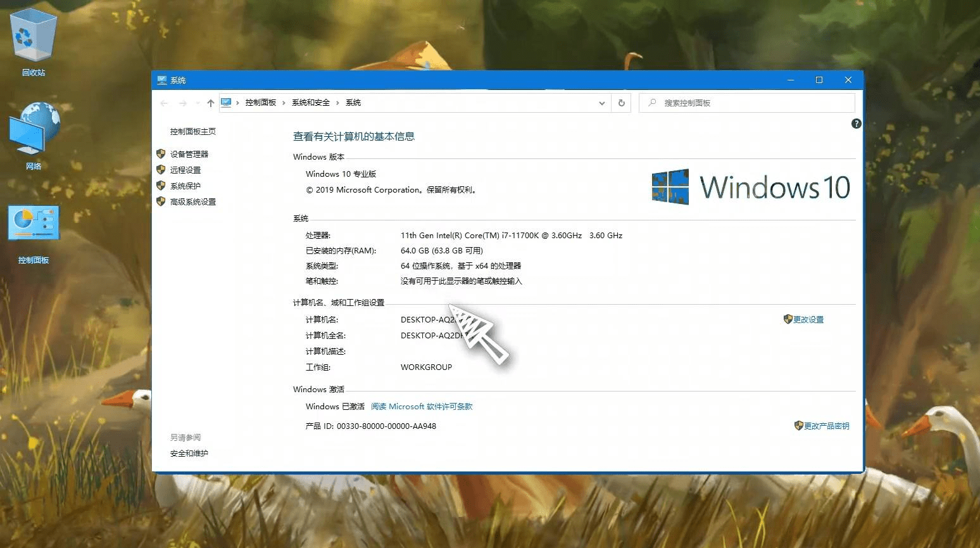Refresh the control panel page
Image resolution: width=980 pixels, height=548 pixels.
pos(622,103)
